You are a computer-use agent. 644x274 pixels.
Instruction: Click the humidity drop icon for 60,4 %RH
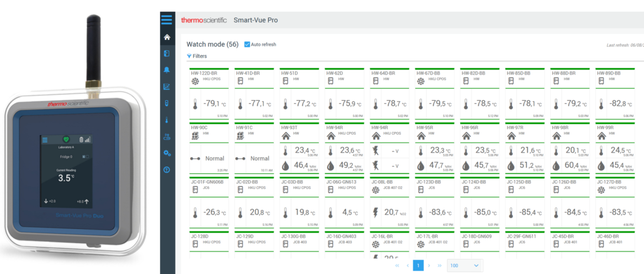(x=556, y=166)
